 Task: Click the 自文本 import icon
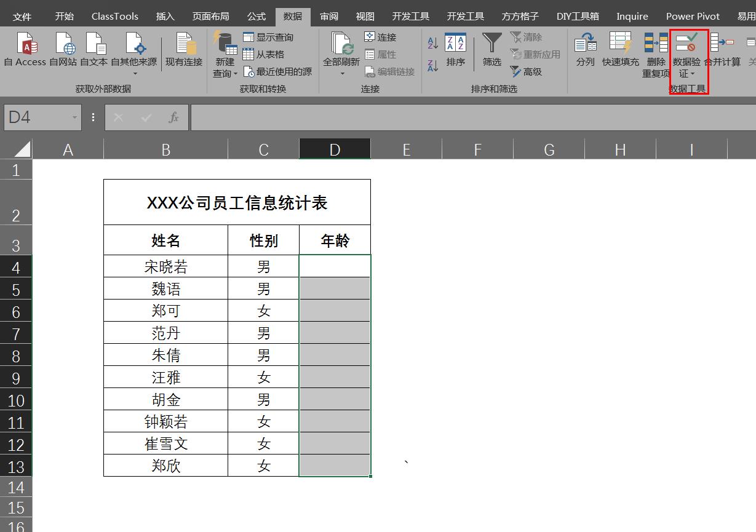tap(94, 50)
